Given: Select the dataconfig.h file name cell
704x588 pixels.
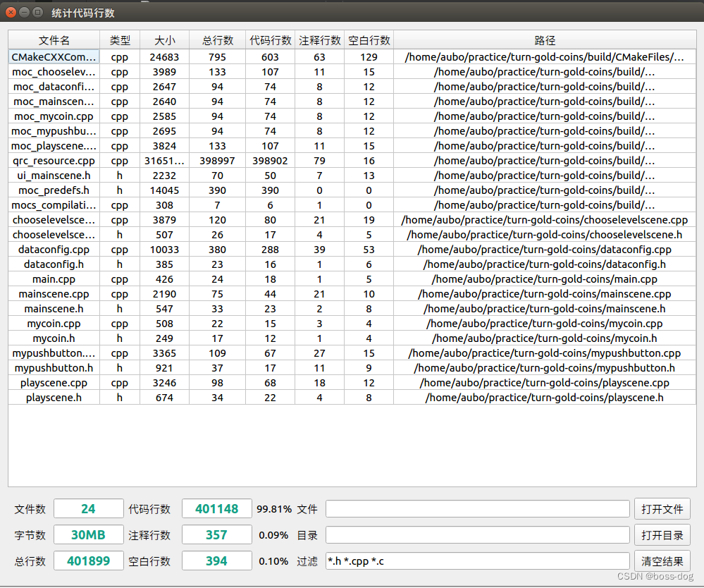Looking at the screenshot, I should click(x=54, y=264).
